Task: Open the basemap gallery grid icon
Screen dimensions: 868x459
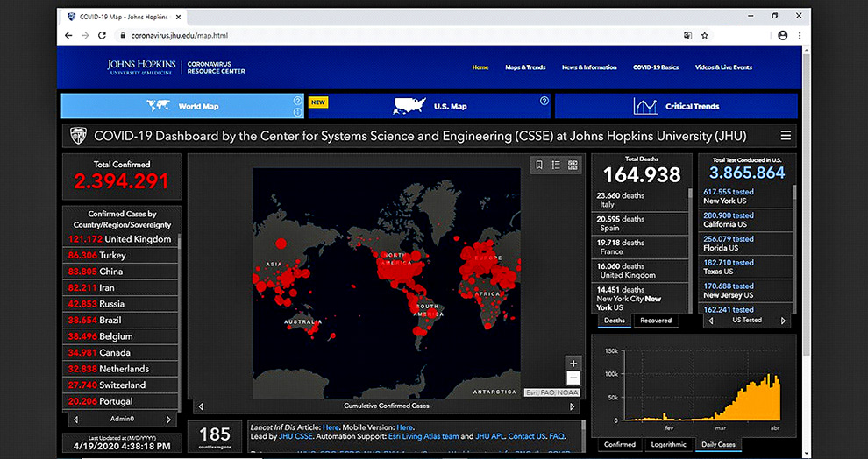Action: tap(573, 166)
